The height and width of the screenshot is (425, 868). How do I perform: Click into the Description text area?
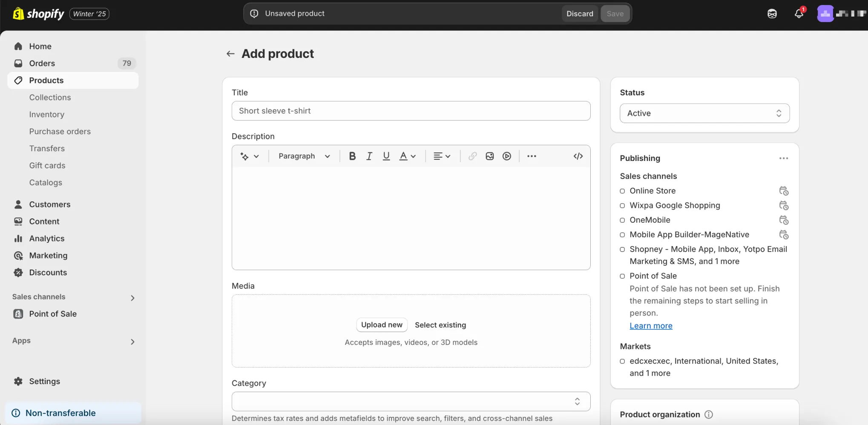pos(411,218)
